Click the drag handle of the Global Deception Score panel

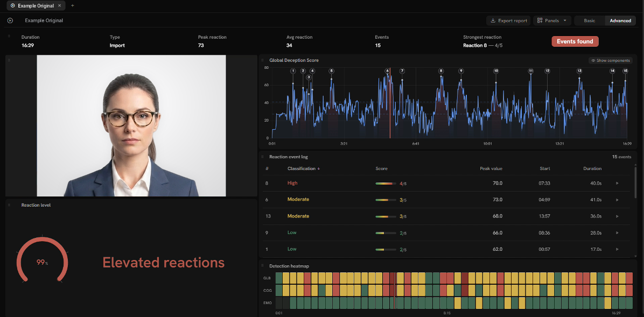pos(262,60)
